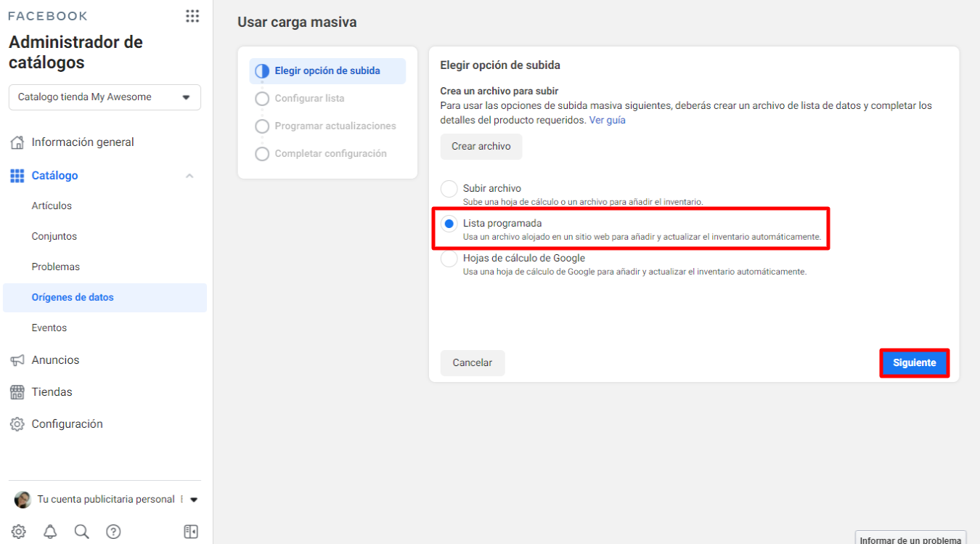Select the Hojas de cálculo de Google option
Image resolution: width=980 pixels, height=544 pixels.
point(449,259)
